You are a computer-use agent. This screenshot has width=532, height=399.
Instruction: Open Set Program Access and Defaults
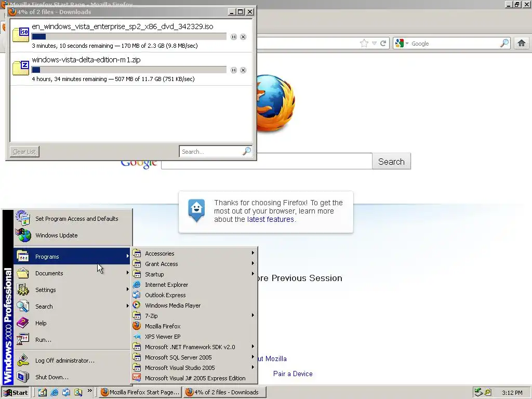[73, 219]
